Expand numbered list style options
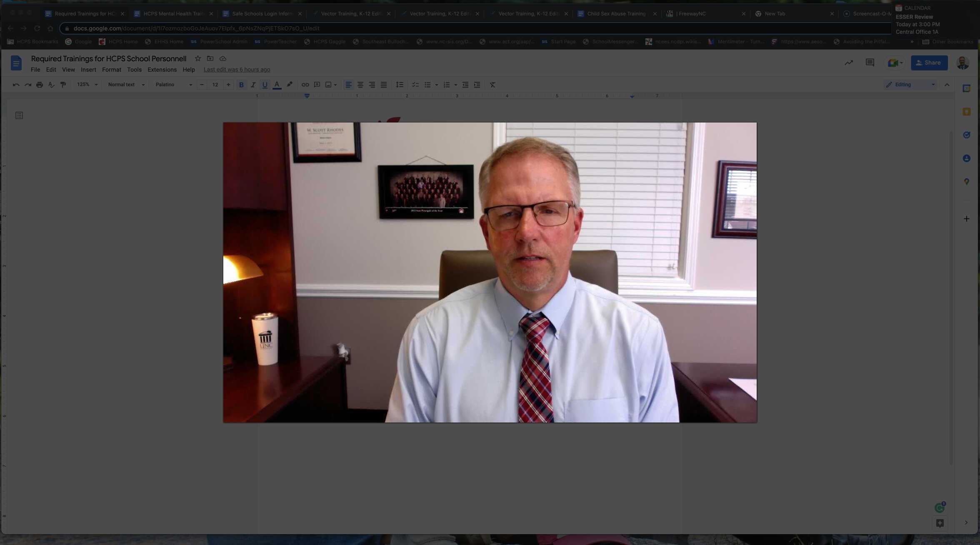 point(456,85)
